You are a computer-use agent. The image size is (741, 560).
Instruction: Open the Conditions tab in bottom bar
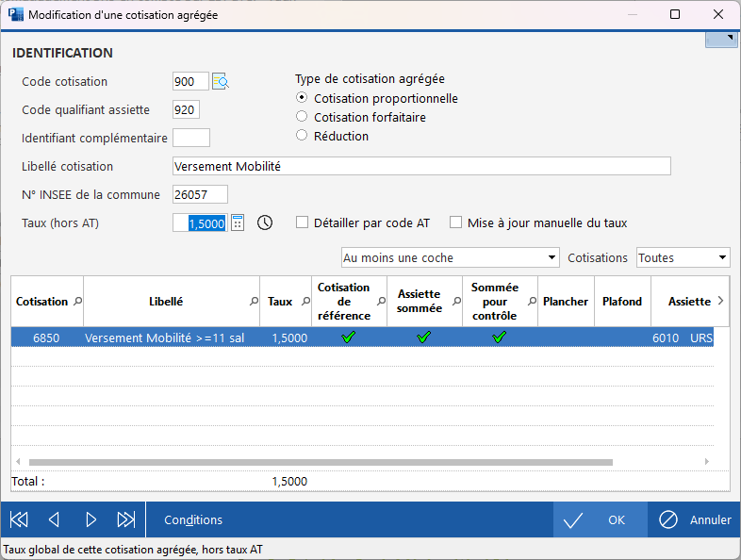pos(193,519)
